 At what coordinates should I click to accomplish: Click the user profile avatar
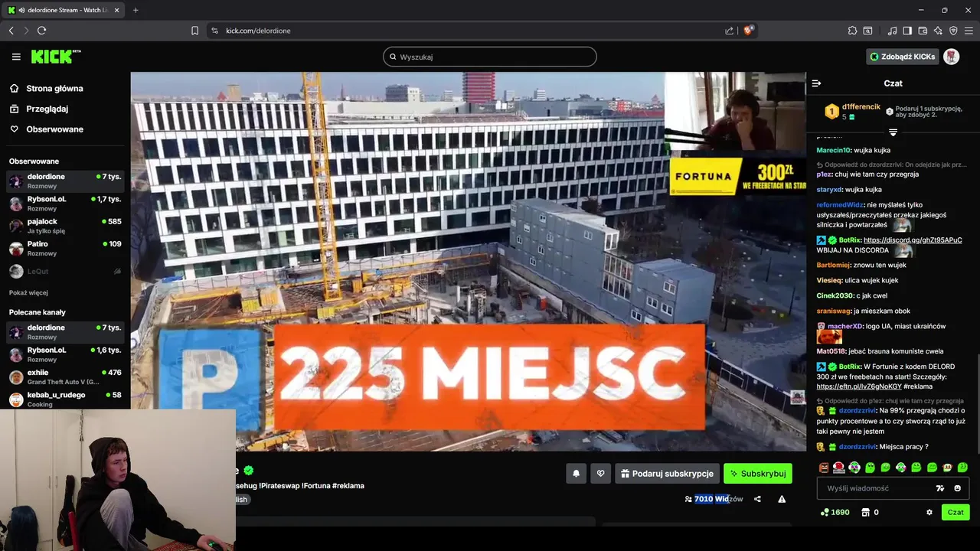951,57
